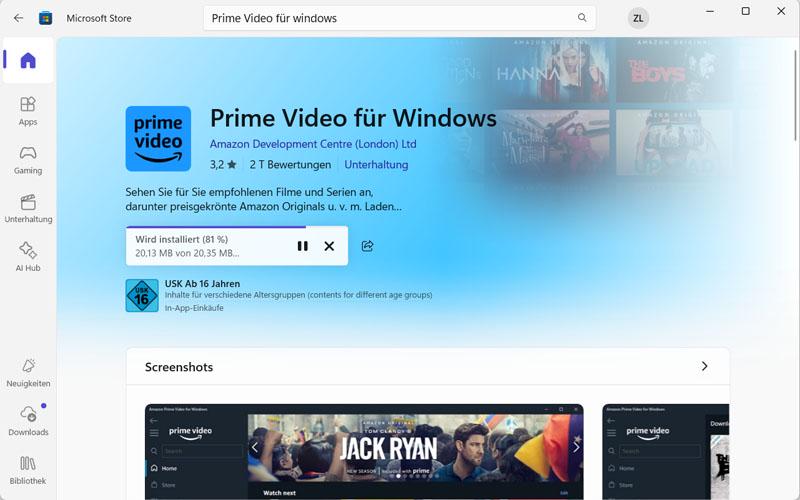Screen dimensions: 800x500
Task: Click the 2 T Bewertungen text
Action: tap(290, 165)
